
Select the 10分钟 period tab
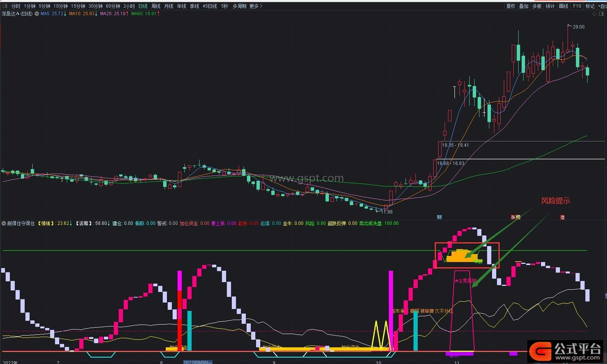pos(60,6)
